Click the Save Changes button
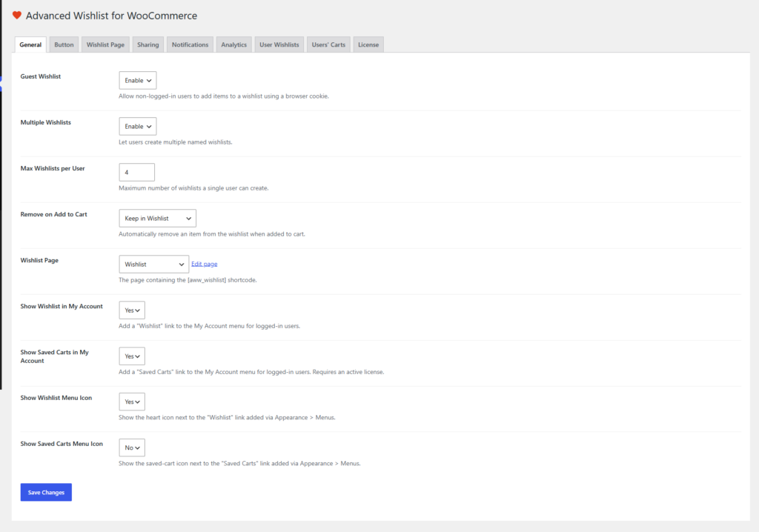Screen dimensions: 759x532 click(x=46, y=492)
